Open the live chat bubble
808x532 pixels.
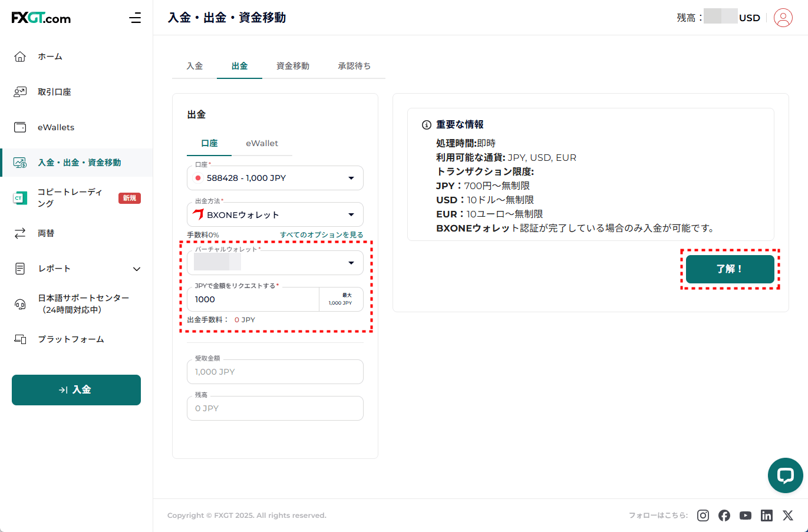point(786,475)
